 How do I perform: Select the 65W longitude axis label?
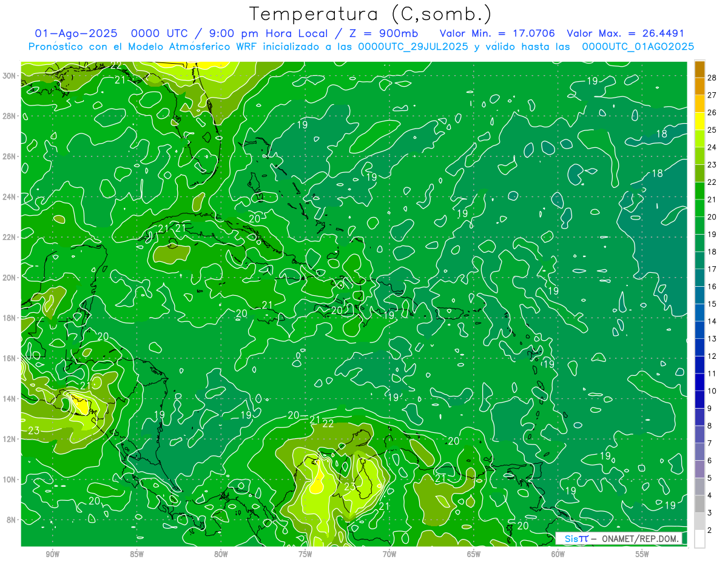pyautogui.click(x=474, y=554)
